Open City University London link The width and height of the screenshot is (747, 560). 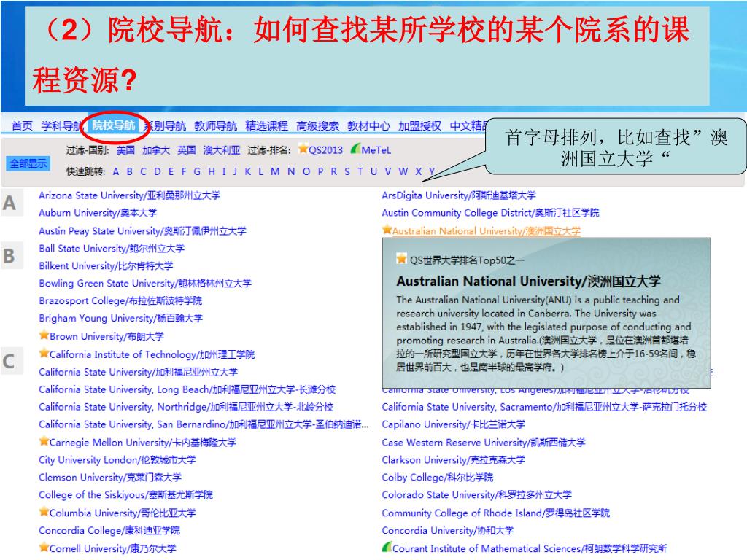117,460
